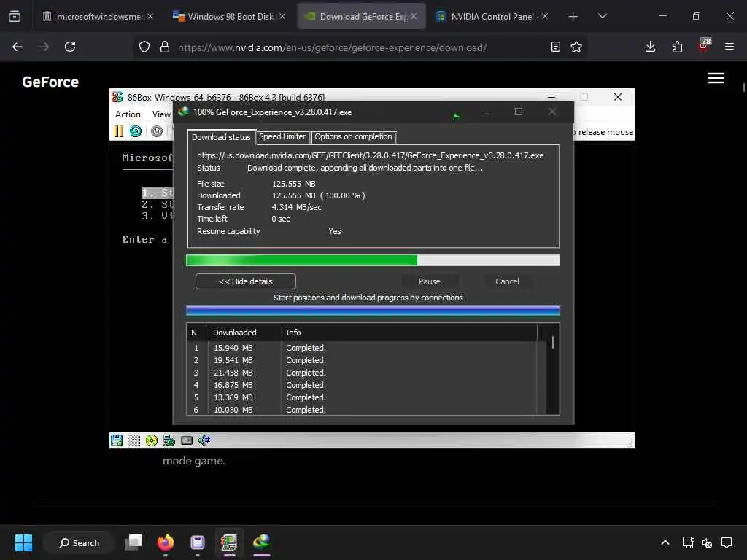The width and height of the screenshot is (747, 560).
Task: Click the Info column header
Action: point(409,332)
